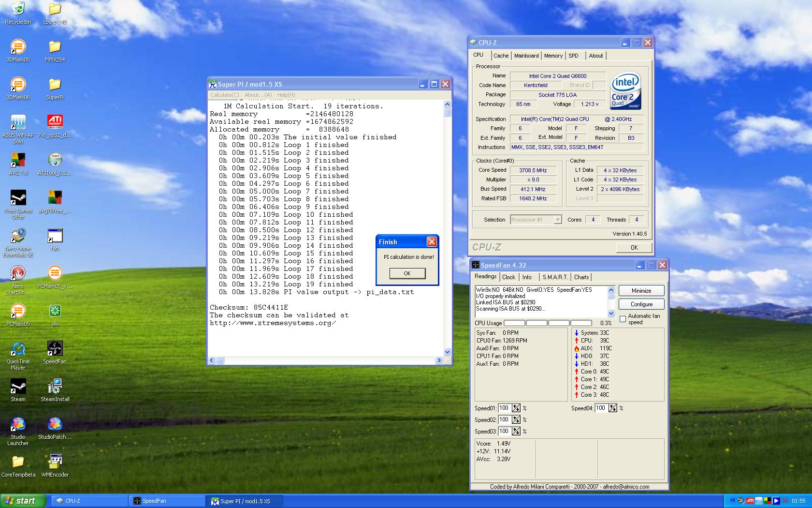Open the ATITool desktop icon
The image size is (812, 508).
[x=55, y=160]
